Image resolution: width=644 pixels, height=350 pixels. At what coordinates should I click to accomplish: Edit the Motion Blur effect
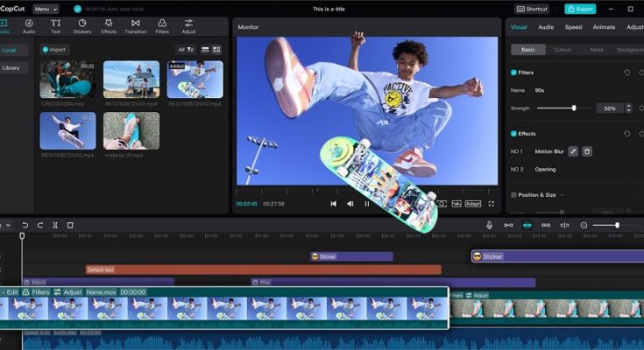[x=573, y=151]
